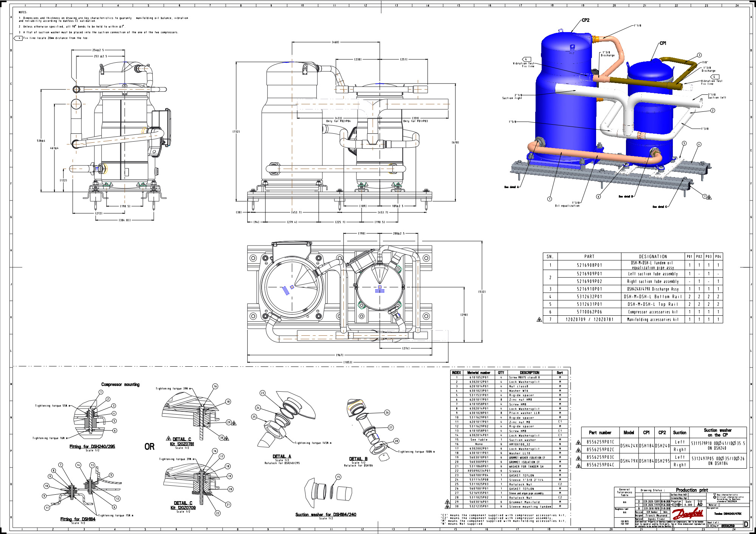Click the 'DSH479X' model cell

click(x=629, y=461)
